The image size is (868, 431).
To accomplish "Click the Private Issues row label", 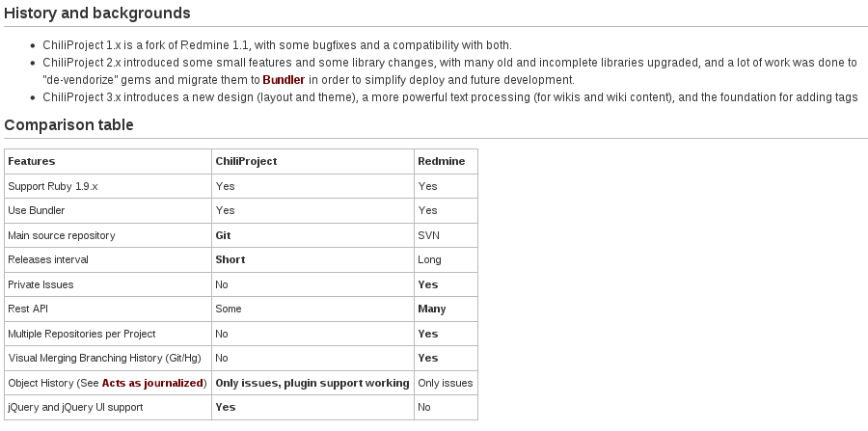I will click(41, 285).
